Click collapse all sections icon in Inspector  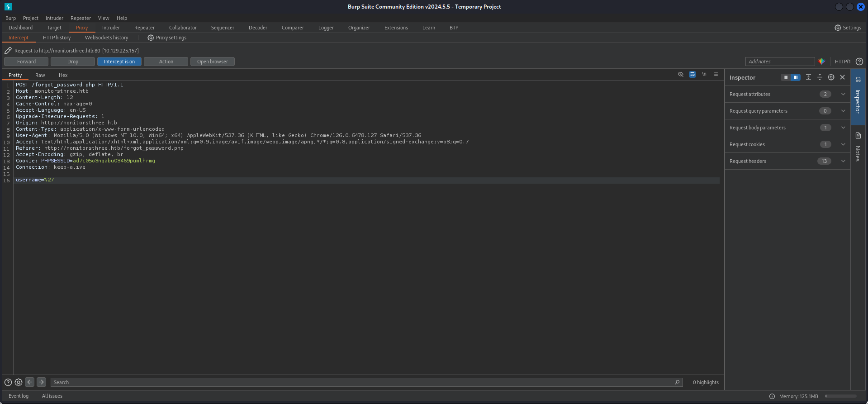[820, 77]
